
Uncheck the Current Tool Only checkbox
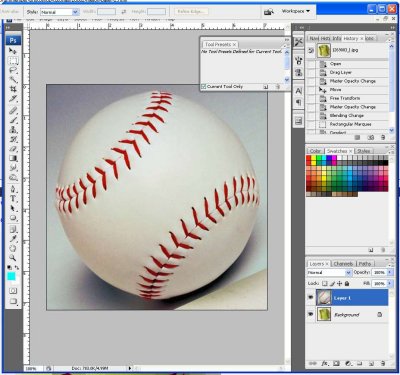203,87
